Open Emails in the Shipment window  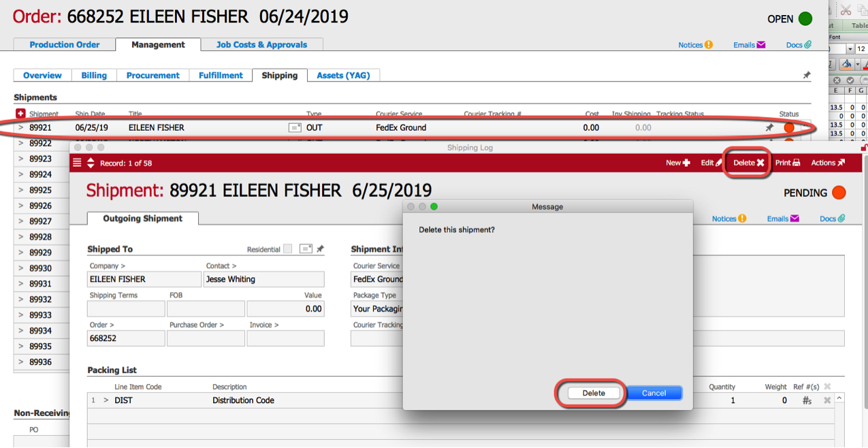tap(783, 219)
